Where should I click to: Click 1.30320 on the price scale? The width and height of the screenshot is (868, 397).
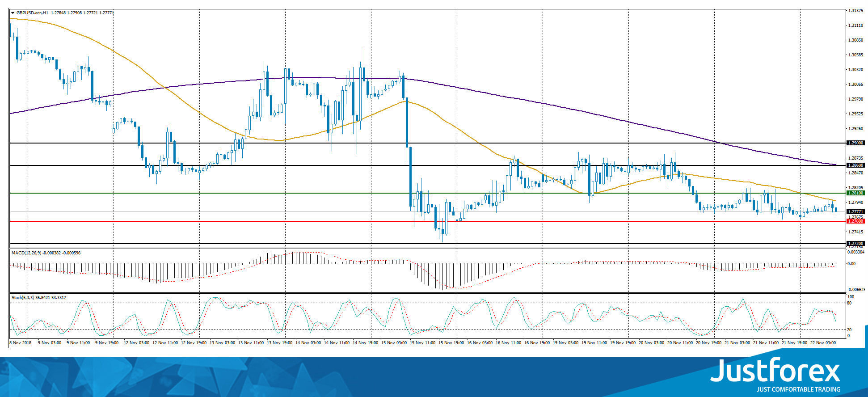[856, 70]
